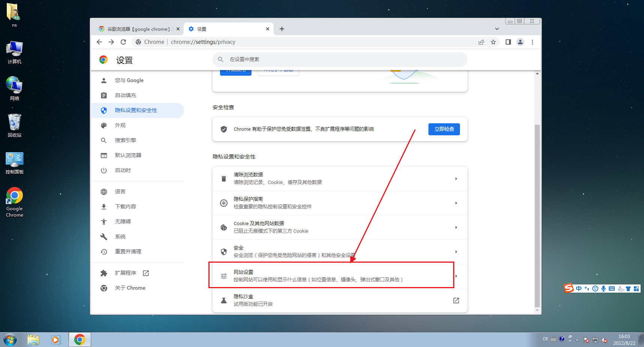Click the 安全 section shield icon
This screenshot has width=644, height=347.
pyautogui.click(x=224, y=251)
